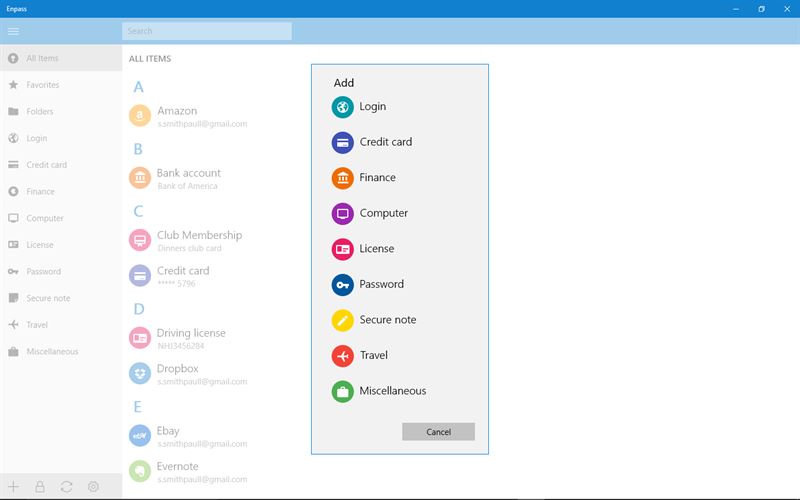This screenshot has height=500, width=800.
Task: Open the hamburger menu icon
Action: 13,31
